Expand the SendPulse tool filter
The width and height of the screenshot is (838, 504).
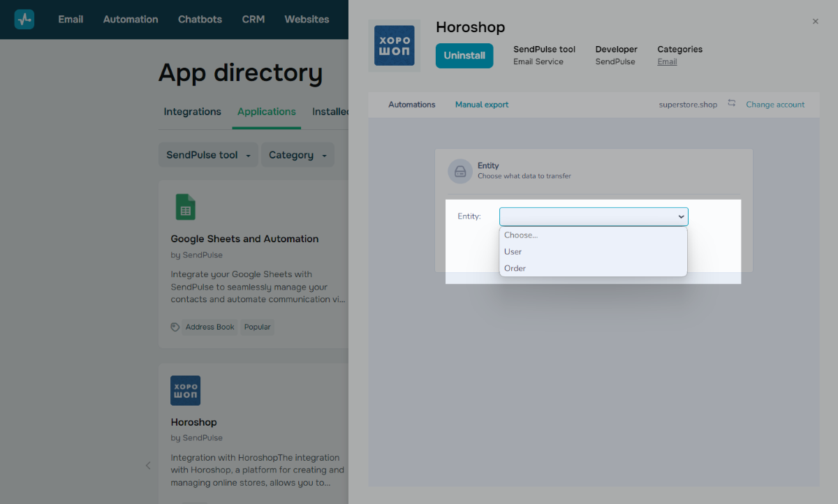(x=208, y=155)
